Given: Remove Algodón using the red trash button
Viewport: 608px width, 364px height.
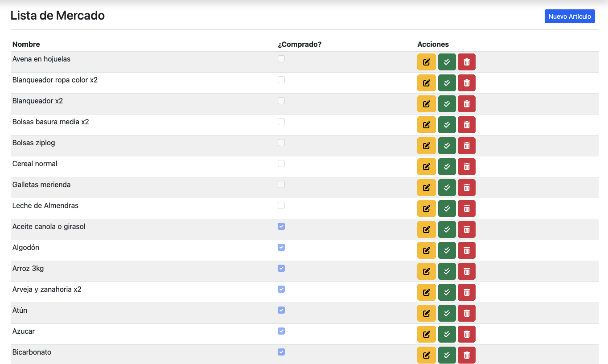Looking at the screenshot, I should coord(466,250).
